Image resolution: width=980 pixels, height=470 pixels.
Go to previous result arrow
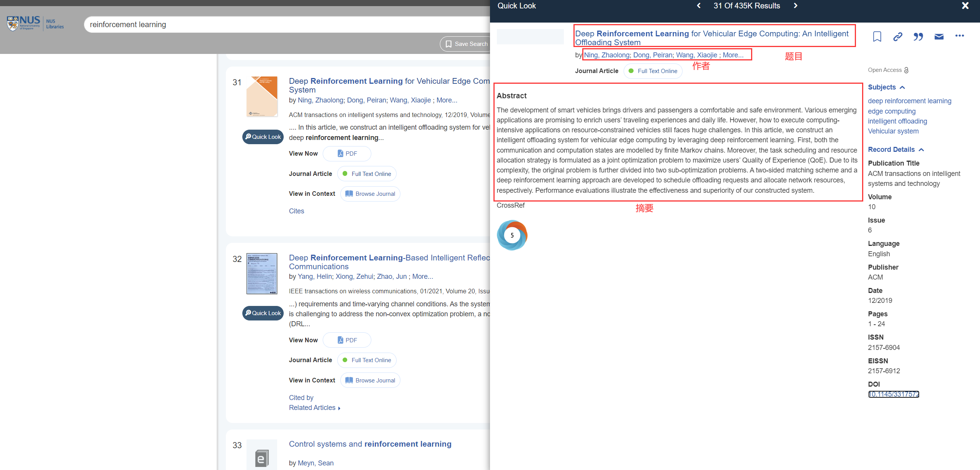pos(699,6)
